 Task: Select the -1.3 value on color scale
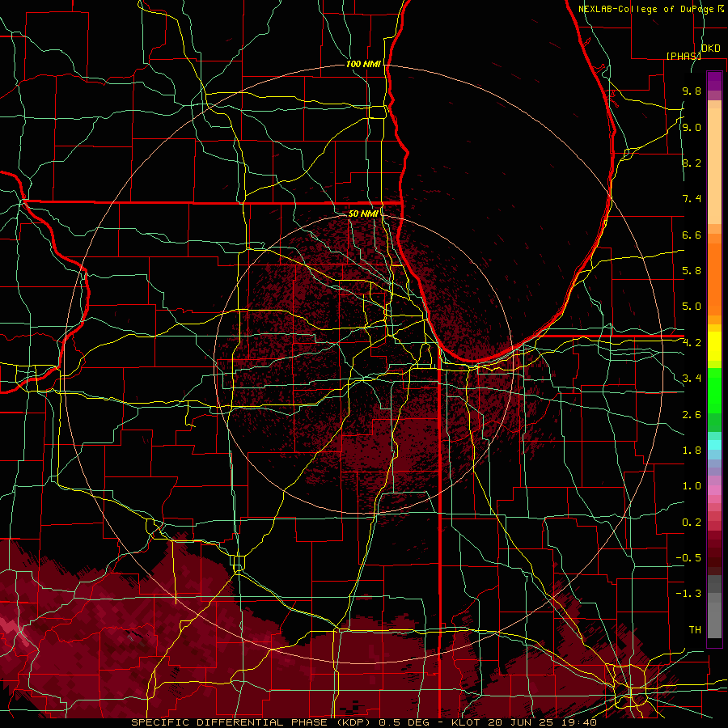click(688, 594)
